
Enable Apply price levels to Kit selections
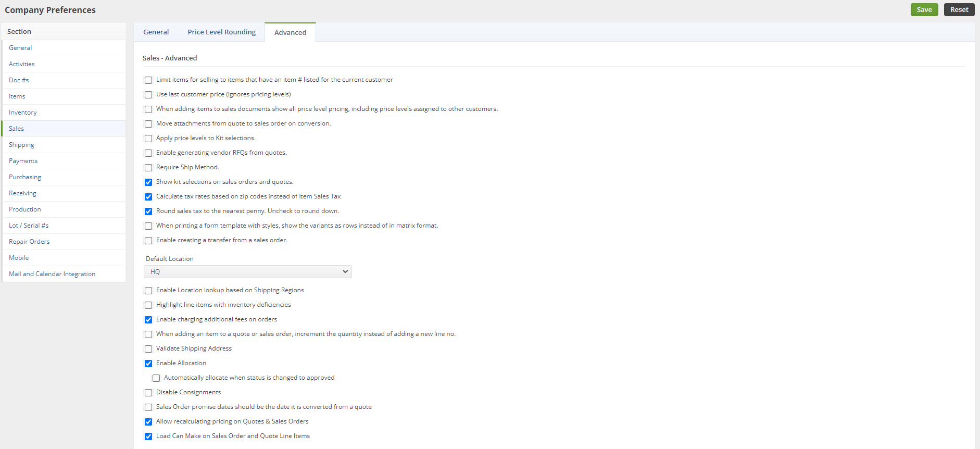click(148, 139)
